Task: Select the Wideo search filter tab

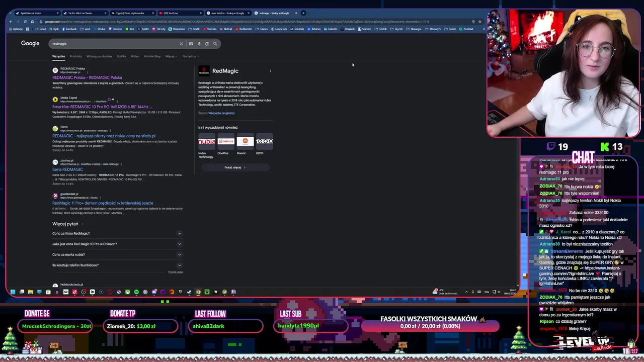Action: [135, 56]
